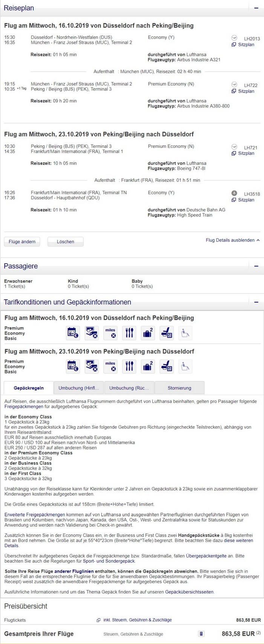This screenshot has height=644, width=264.
Task: Click aircraft type Airbus Industrie A380-800
Action: [203, 106]
